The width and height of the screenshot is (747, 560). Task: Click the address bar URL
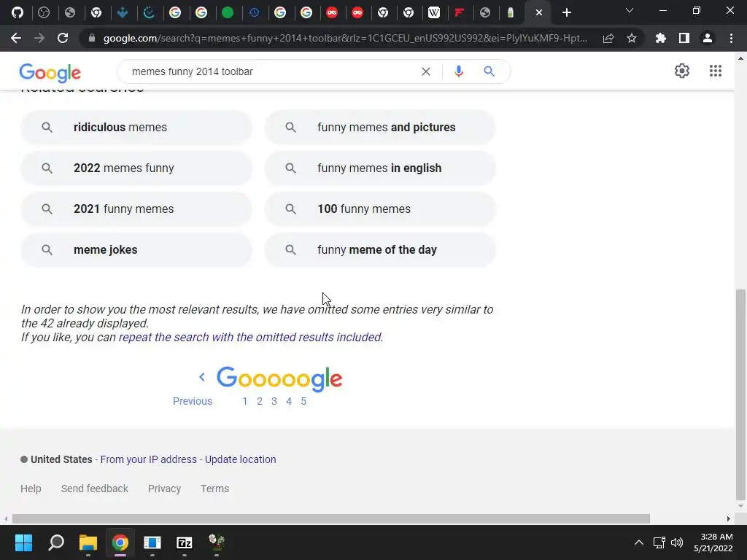pos(345,38)
